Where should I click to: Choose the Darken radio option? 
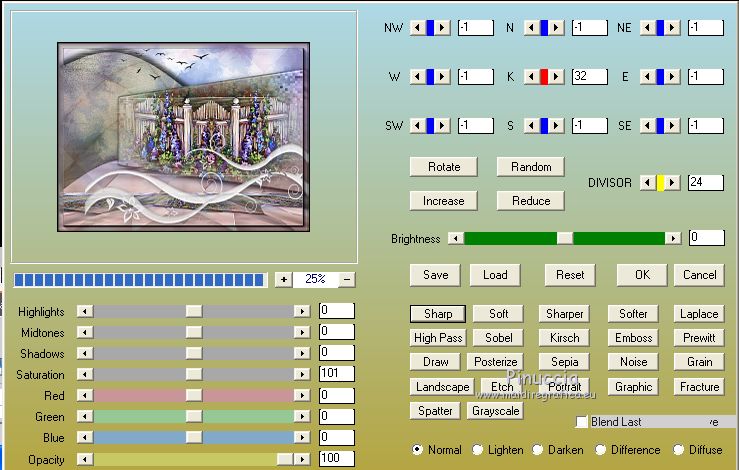pos(538,450)
